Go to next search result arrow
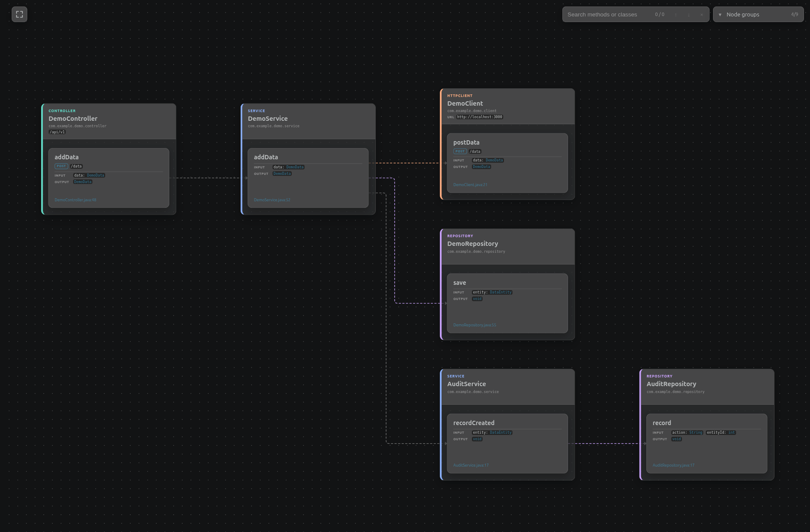 click(689, 15)
